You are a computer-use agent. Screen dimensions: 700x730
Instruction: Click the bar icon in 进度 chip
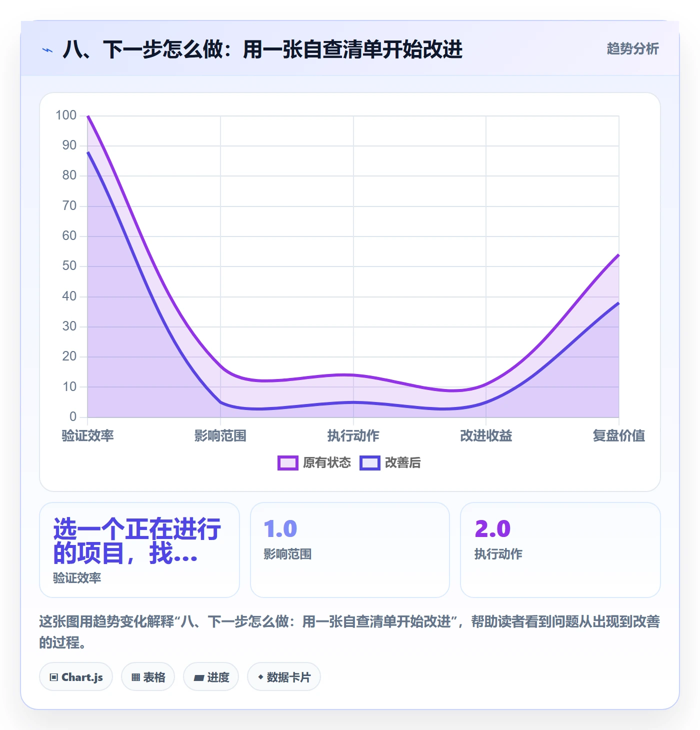[199, 678]
